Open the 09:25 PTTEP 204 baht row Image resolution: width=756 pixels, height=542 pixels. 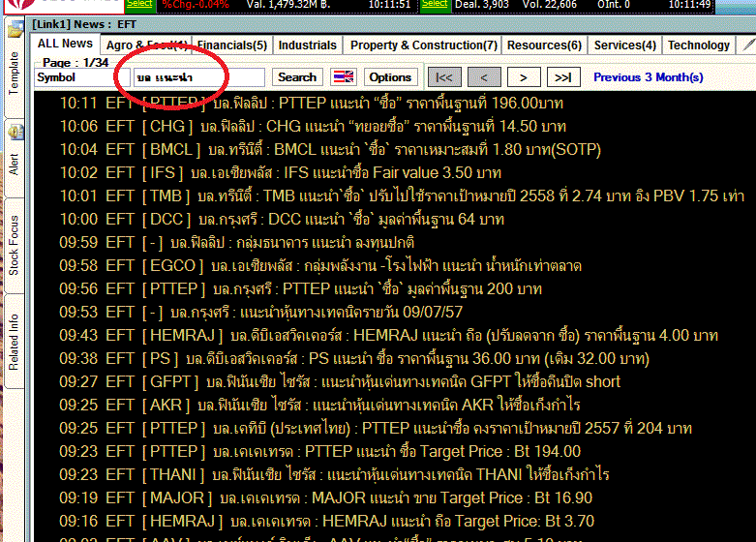click(376, 428)
